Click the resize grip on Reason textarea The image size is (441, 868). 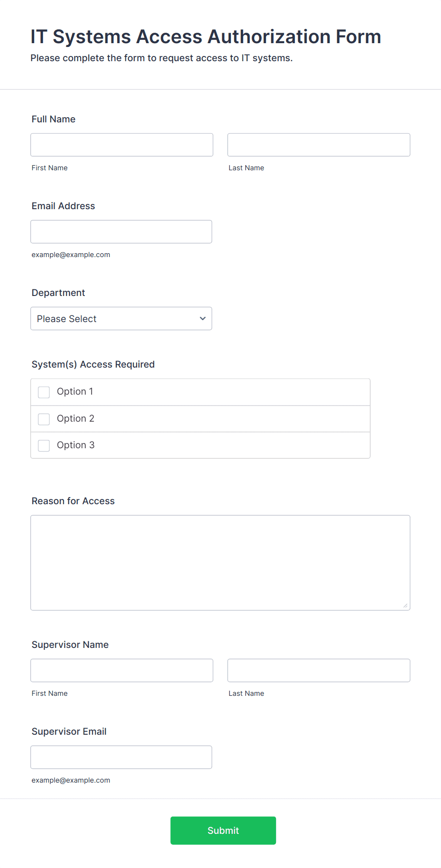(405, 605)
